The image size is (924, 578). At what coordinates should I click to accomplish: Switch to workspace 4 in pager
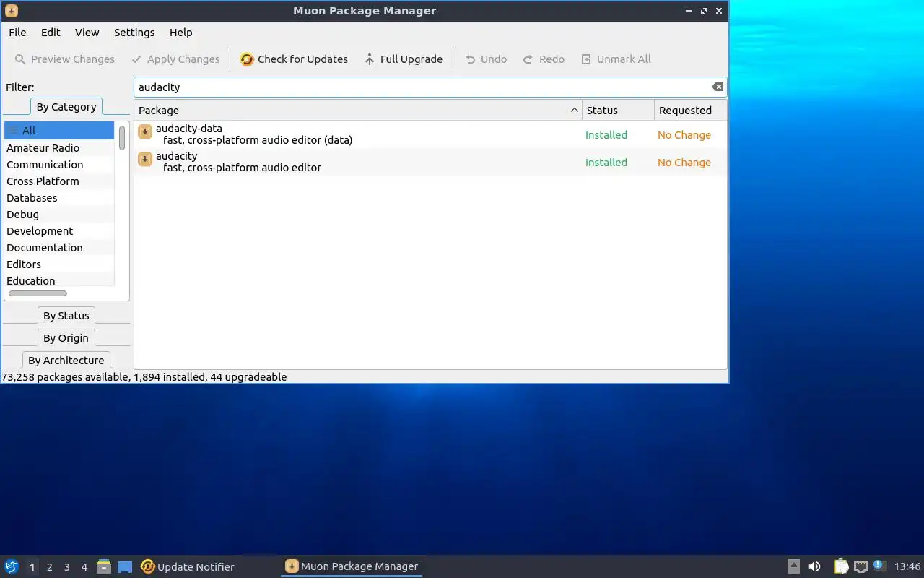pos(84,567)
